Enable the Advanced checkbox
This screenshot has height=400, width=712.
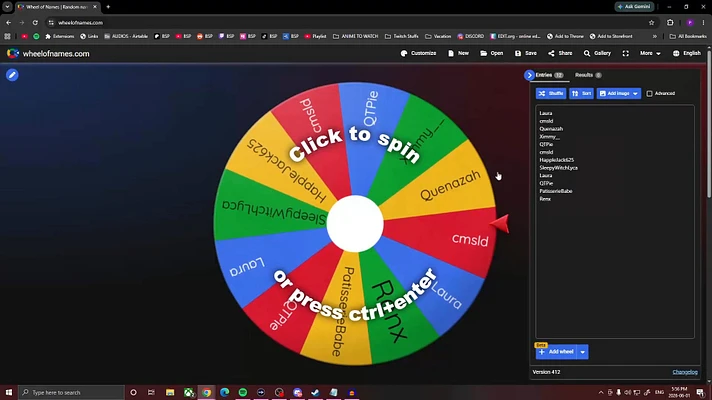coord(649,94)
